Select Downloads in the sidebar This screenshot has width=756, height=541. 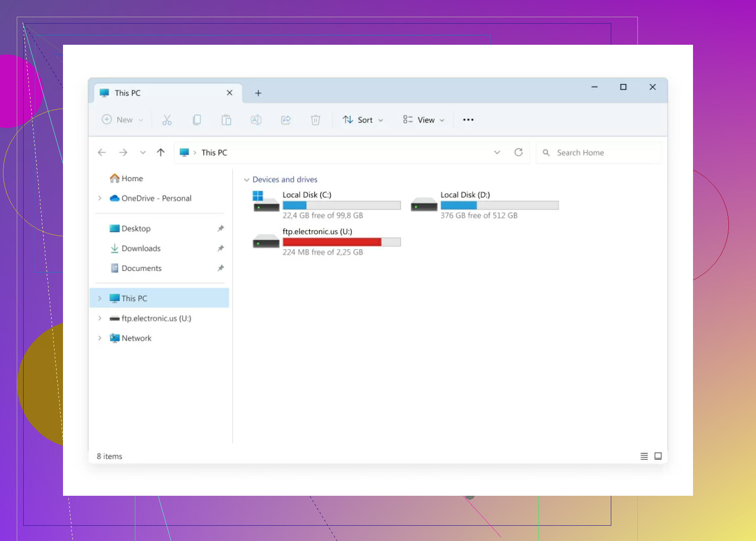(141, 248)
